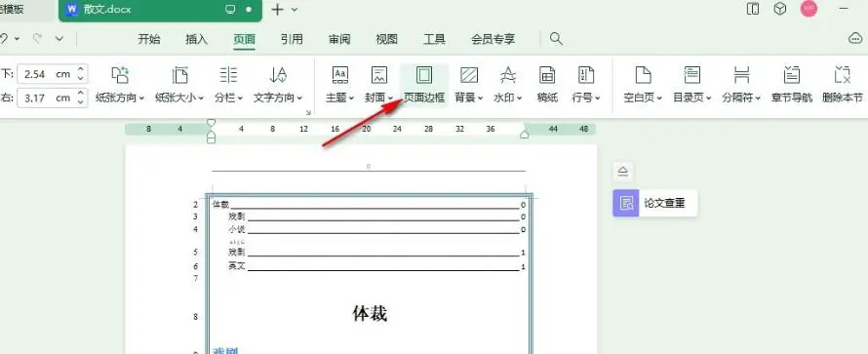Click the right indent marker on ruler
Image resolution: width=868 pixels, height=354 pixels.
525,134
